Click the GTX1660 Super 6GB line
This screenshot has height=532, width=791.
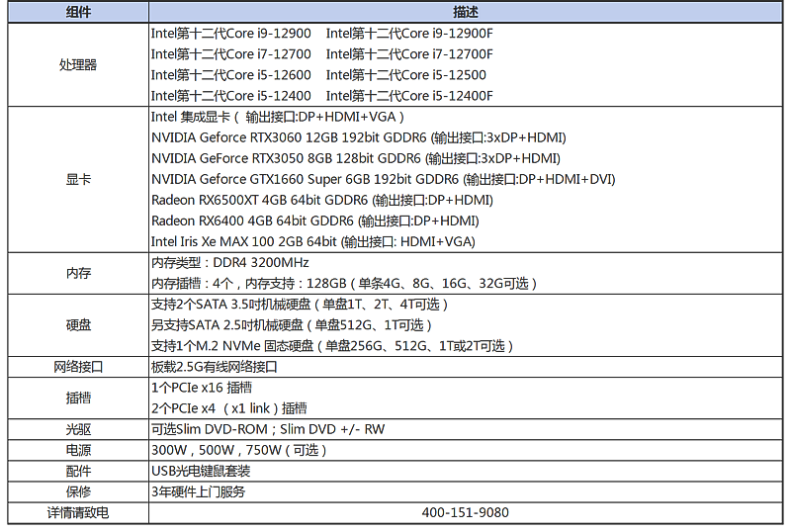[384, 179]
